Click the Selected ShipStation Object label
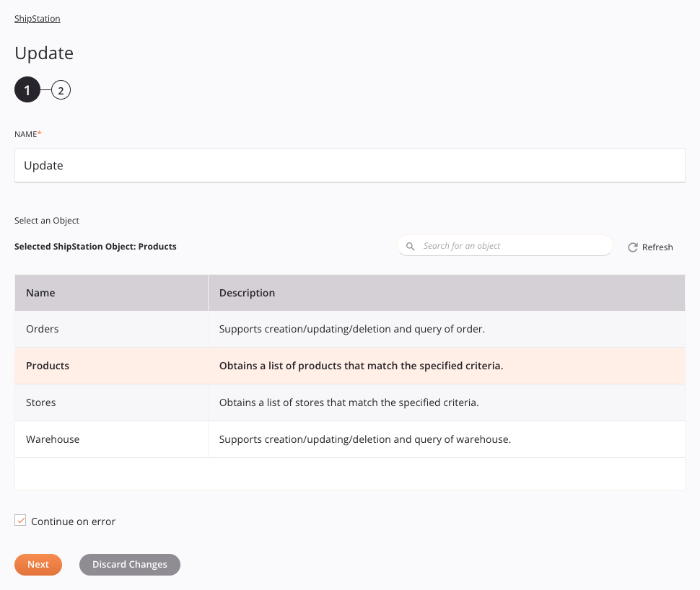 point(95,247)
